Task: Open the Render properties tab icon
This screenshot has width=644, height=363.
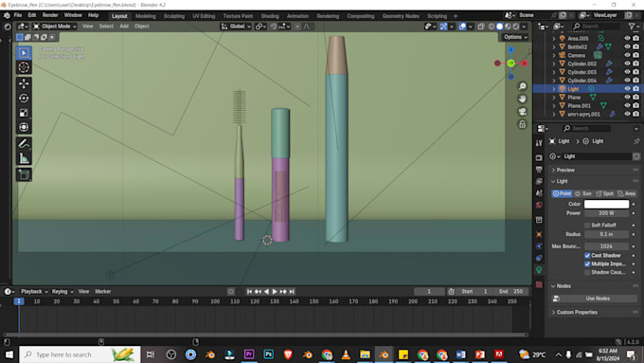Action: (x=539, y=158)
